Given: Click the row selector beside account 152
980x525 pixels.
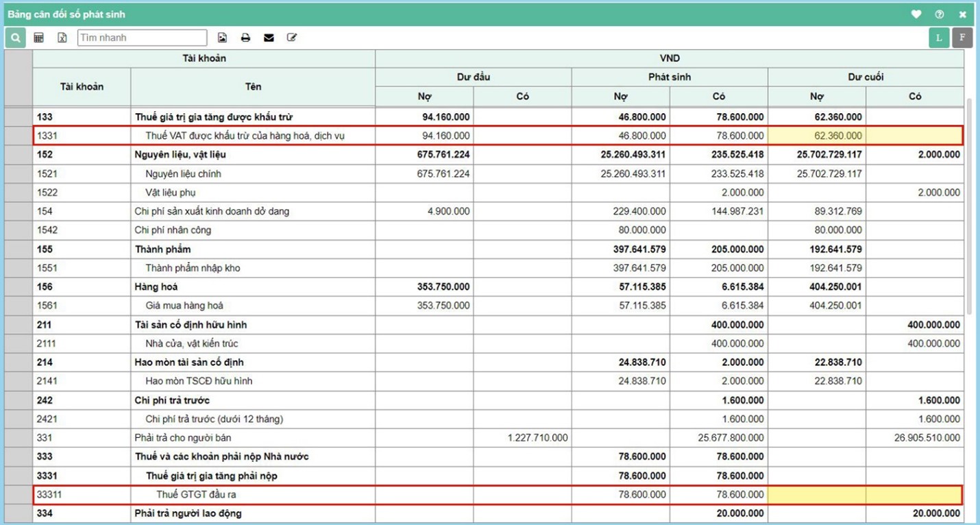Looking at the screenshot, I should pyautogui.click(x=19, y=155).
